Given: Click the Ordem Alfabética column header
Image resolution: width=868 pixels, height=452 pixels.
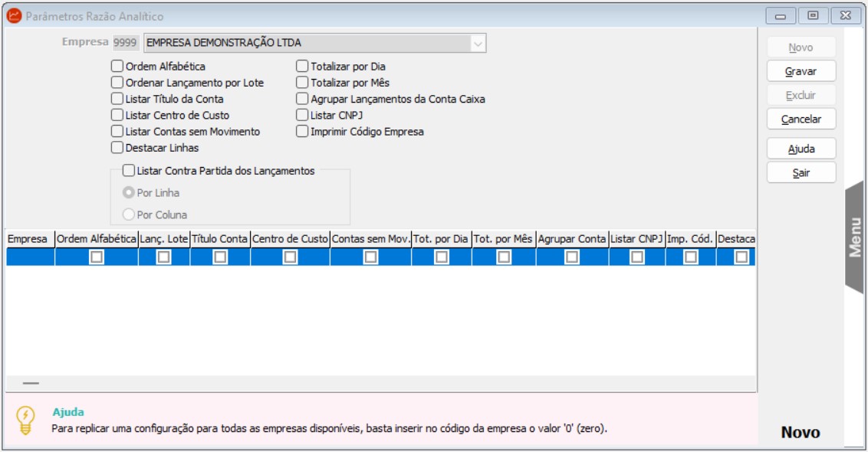Looking at the screenshot, I should click(x=97, y=239).
